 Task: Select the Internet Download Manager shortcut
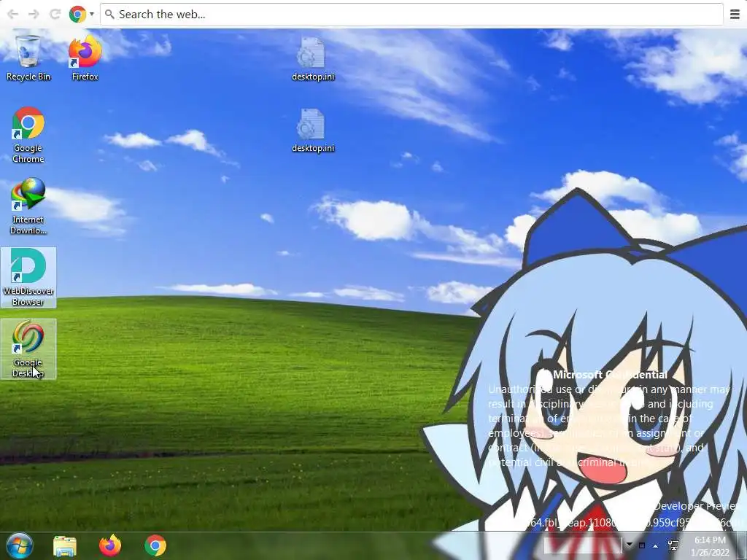[x=28, y=206]
